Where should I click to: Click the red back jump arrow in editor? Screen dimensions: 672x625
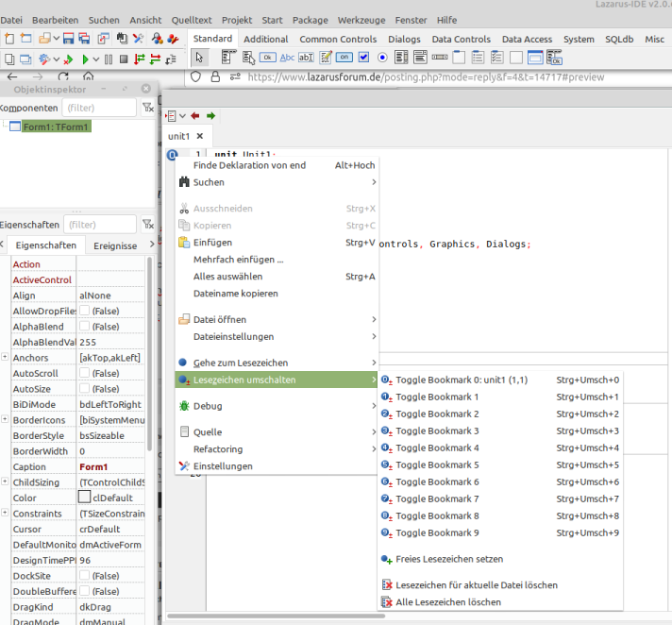tap(195, 116)
